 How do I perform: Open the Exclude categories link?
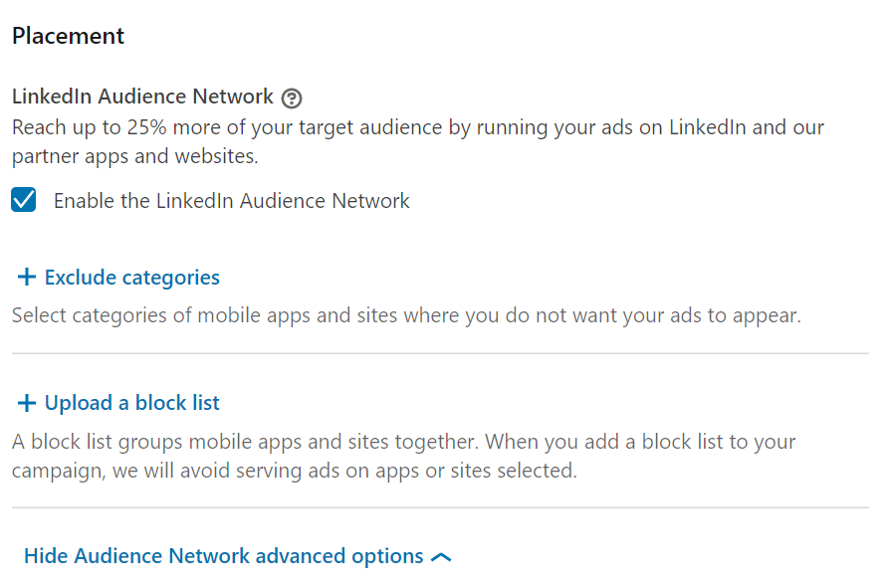coord(132,278)
